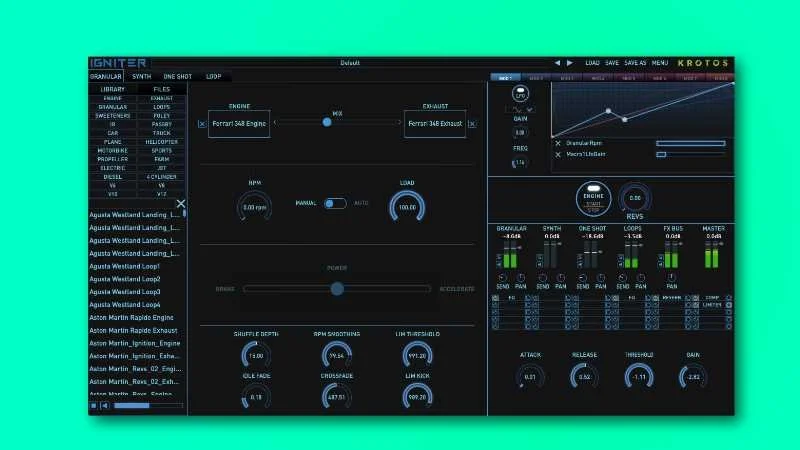The height and width of the screenshot is (450, 800).
Task: Click the Loops channel Pan knob
Action: (641, 278)
